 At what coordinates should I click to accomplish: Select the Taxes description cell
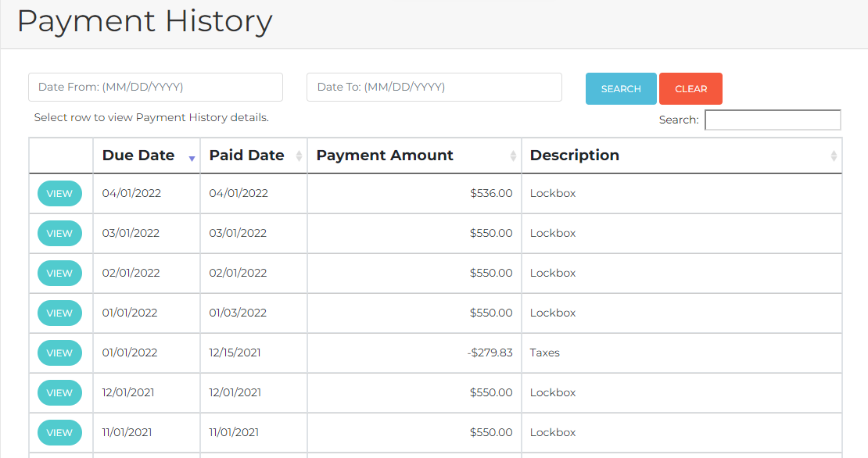pos(545,352)
